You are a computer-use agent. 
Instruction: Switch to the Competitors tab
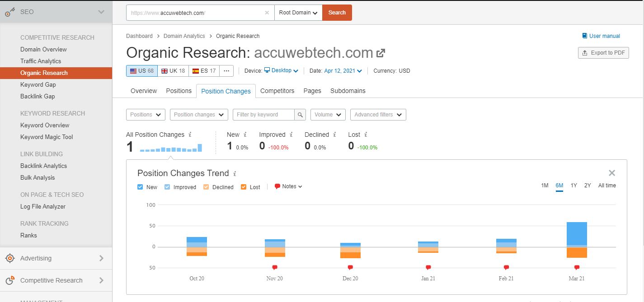tap(277, 91)
